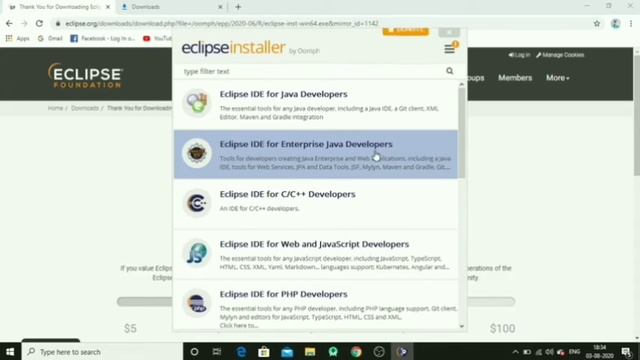This screenshot has width=640, height=360.
Task: Click the C/C++ package icon
Action: (197, 203)
